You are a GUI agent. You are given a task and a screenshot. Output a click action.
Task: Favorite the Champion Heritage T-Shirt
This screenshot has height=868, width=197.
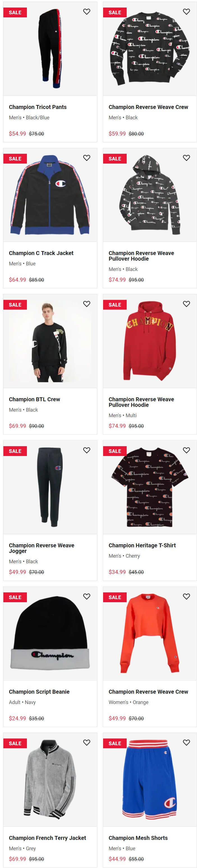186,450
